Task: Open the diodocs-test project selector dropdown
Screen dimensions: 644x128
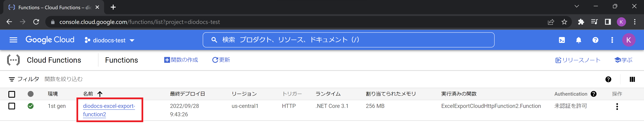Action: coord(110,40)
